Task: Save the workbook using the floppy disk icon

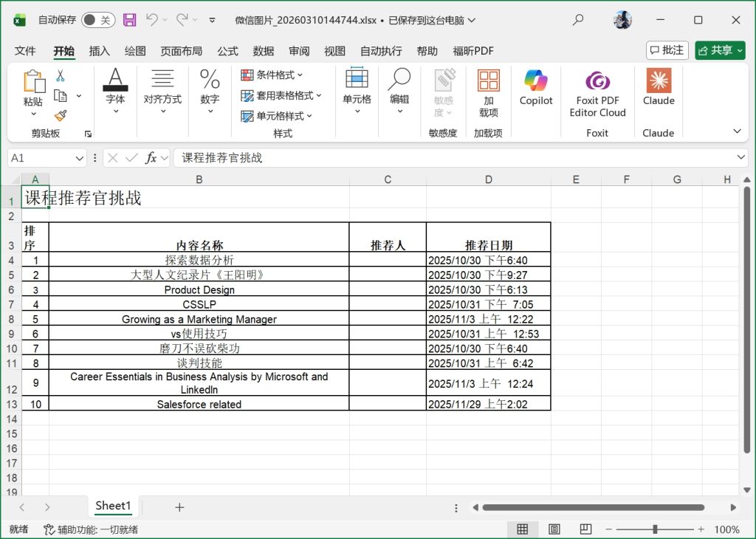Action: tap(129, 20)
